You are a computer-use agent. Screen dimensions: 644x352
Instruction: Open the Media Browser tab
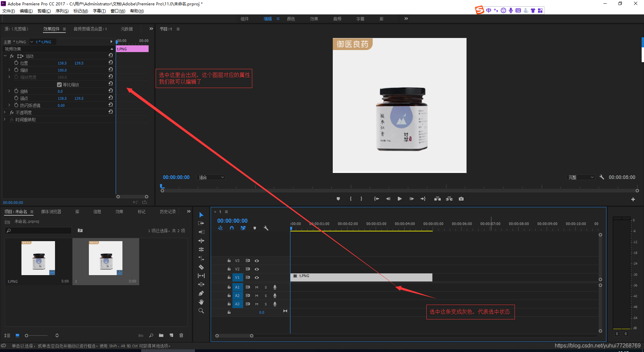(51, 212)
